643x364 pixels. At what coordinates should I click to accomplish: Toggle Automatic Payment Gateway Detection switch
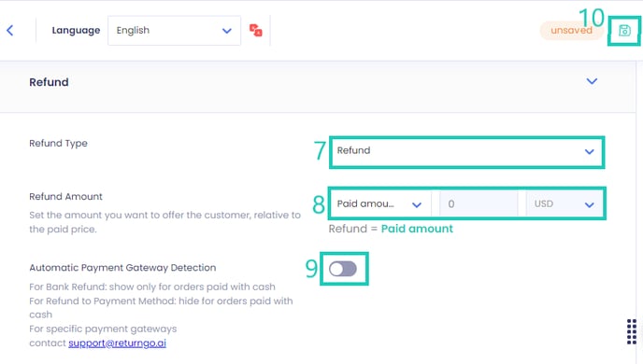(343, 269)
